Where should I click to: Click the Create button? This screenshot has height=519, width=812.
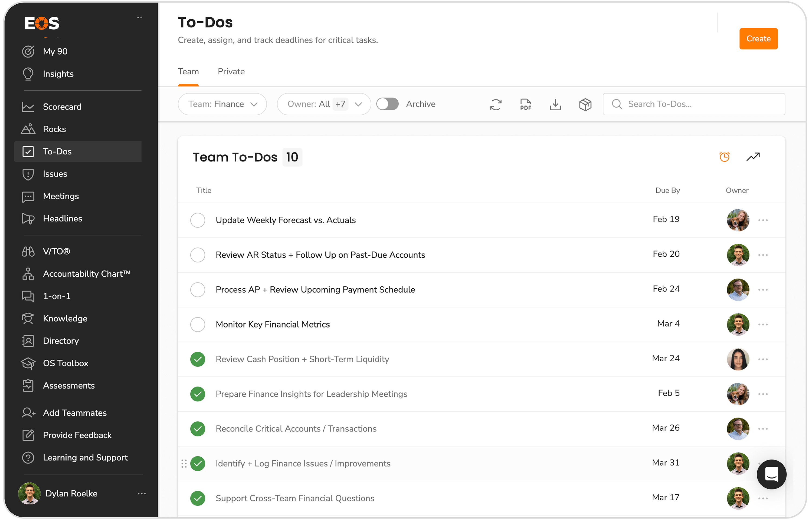[x=758, y=38]
